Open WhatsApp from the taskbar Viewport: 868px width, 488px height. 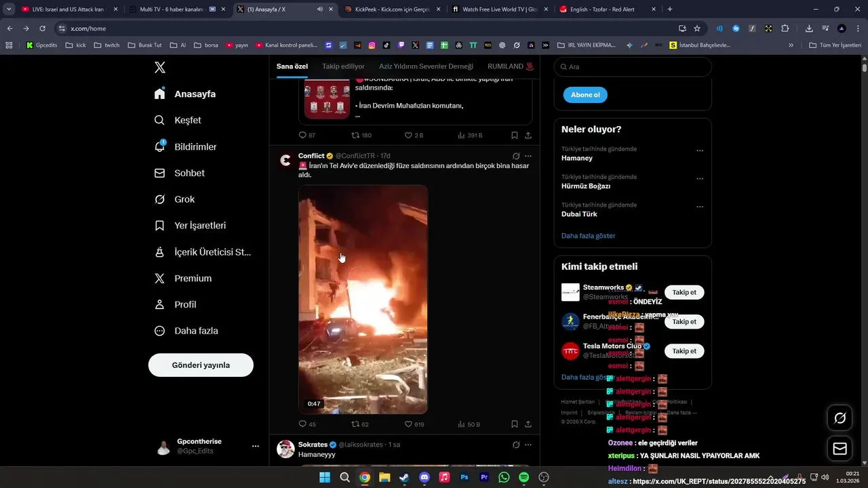504,477
